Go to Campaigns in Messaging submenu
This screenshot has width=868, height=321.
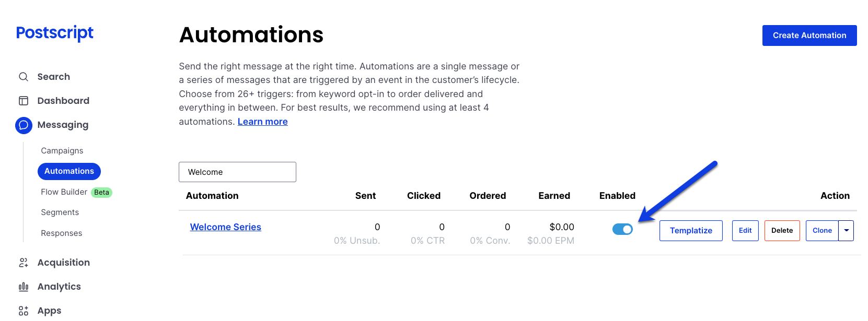point(62,151)
